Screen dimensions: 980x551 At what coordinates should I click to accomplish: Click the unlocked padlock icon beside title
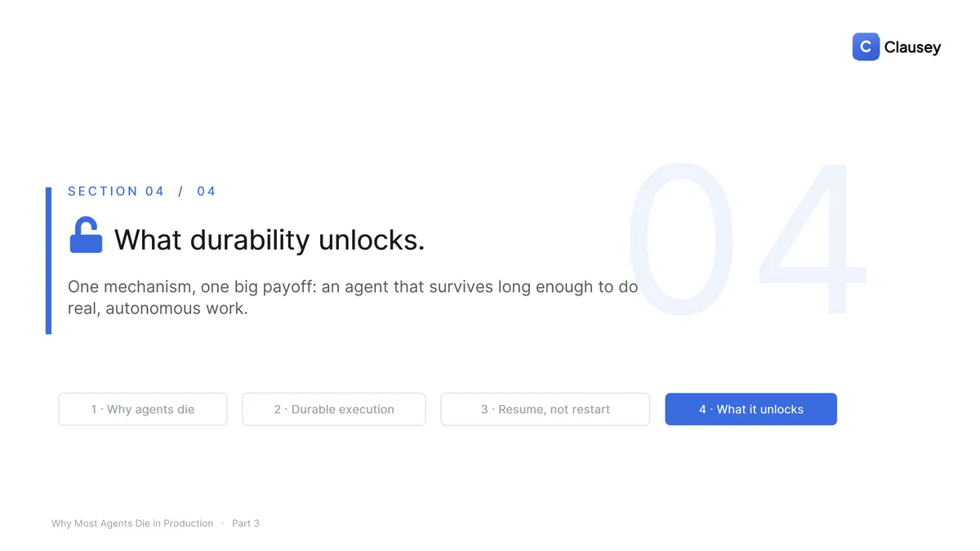click(x=86, y=235)
